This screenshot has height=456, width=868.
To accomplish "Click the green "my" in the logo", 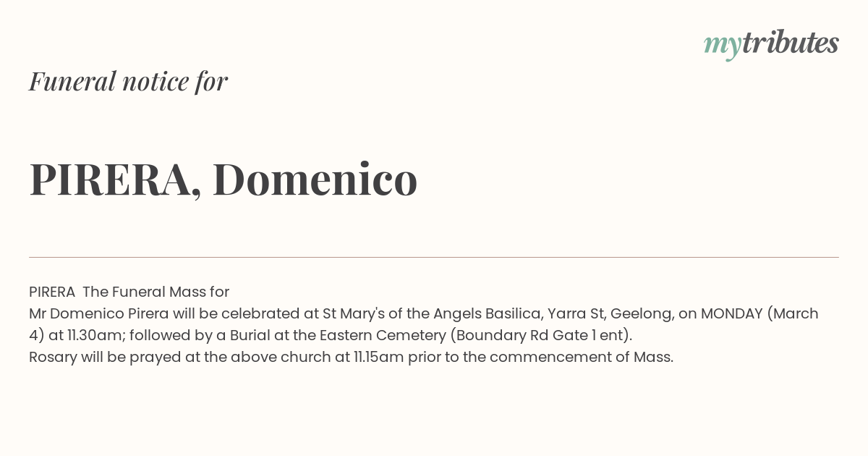I will tap(723, 46).
